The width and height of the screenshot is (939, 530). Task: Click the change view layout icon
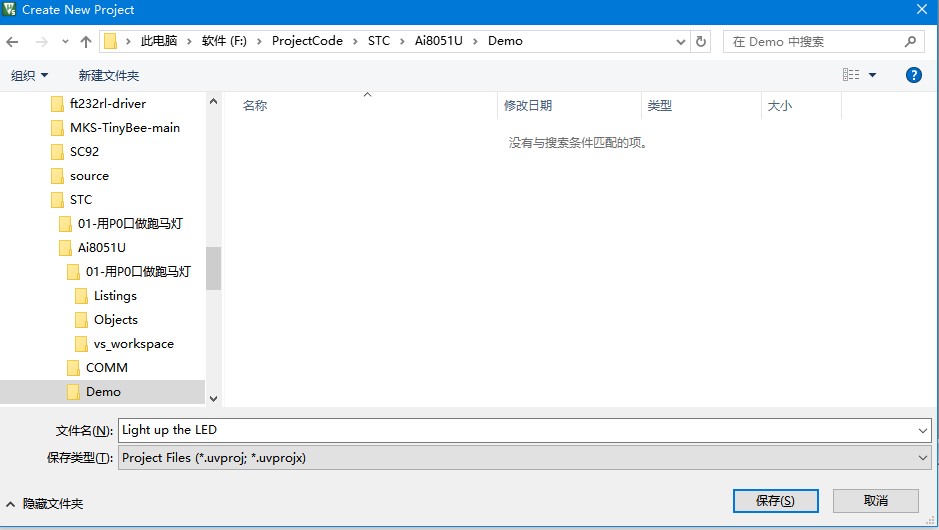pyautogui.click(x=851, y=75)
